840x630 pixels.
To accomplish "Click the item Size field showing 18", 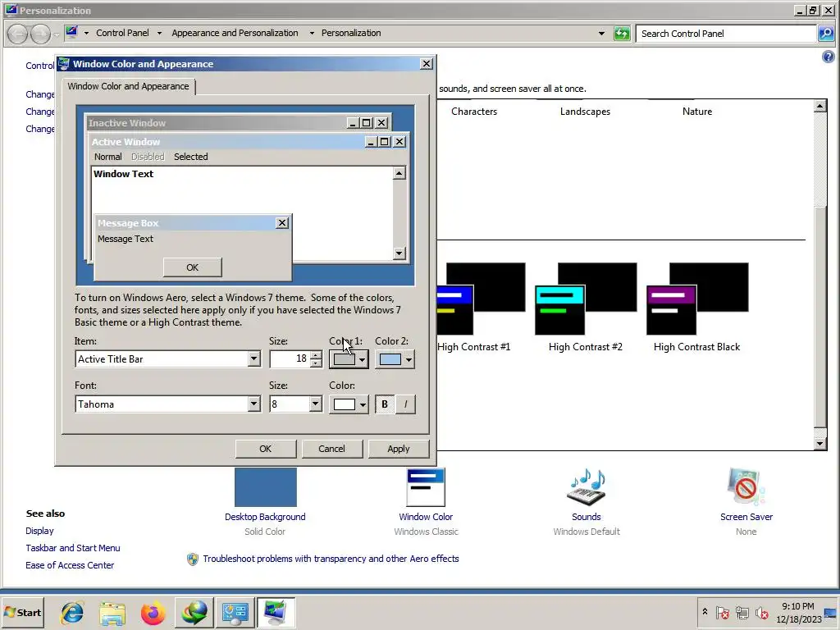I will point(290,359).
